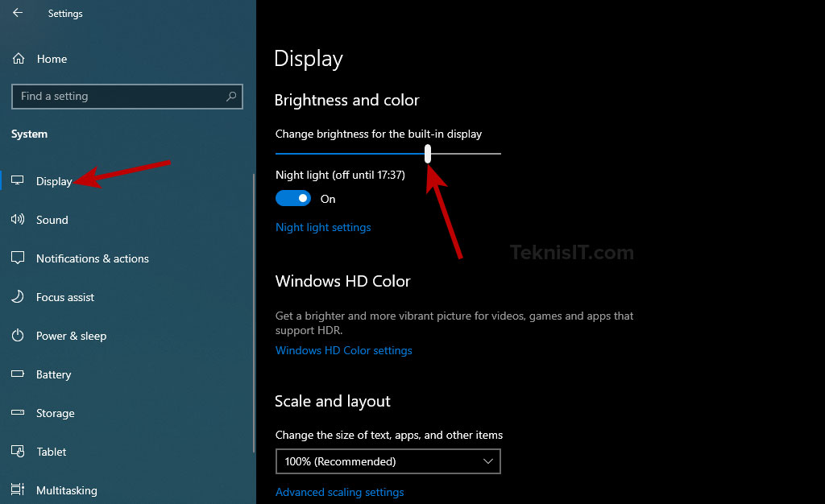The image size is (825, 504).
Task: Click the back arrow
Action: pos(16,13)
